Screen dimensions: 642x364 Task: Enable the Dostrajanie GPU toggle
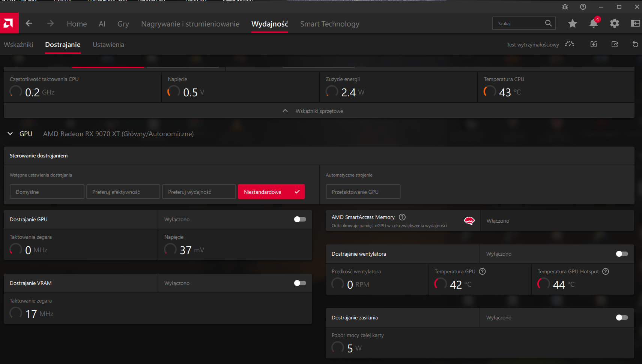300,219
